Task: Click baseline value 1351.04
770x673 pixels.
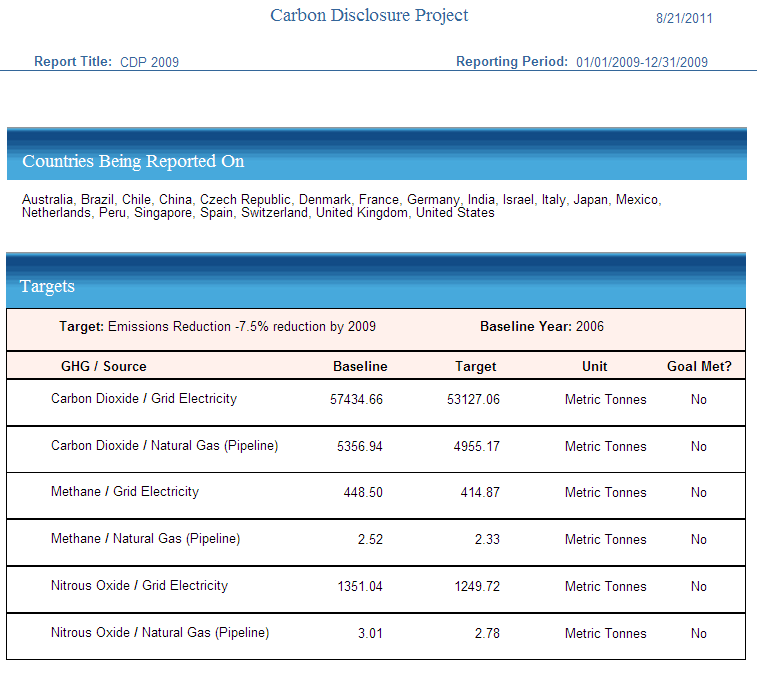Action: (360, 587)
